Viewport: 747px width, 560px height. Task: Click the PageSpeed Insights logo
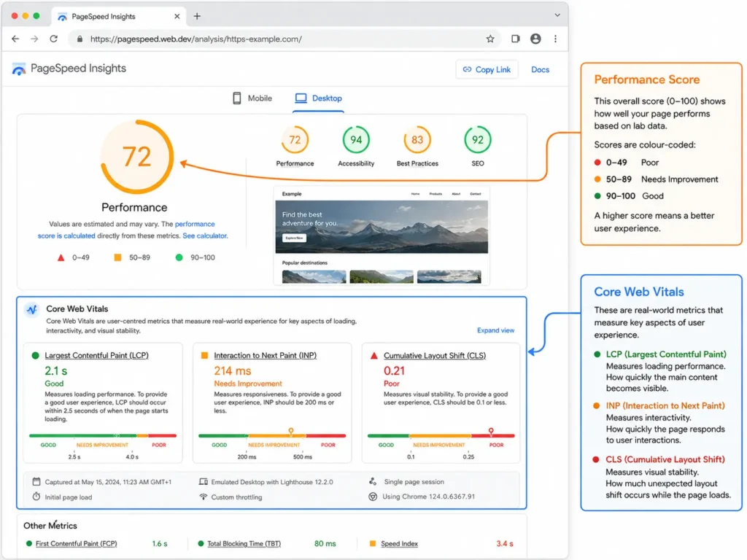pyautogui.click(x=19, y=69)
